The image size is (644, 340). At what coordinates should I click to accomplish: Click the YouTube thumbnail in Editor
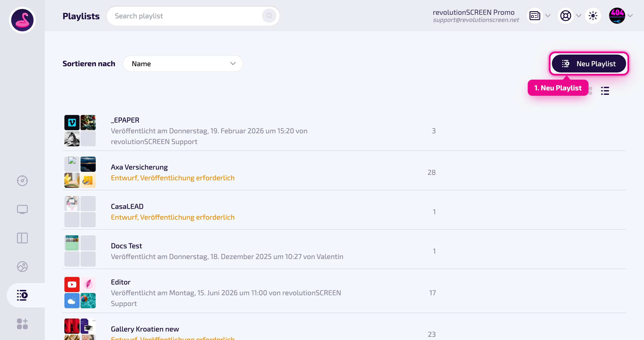pyautogui.click(x=72, y=285)
